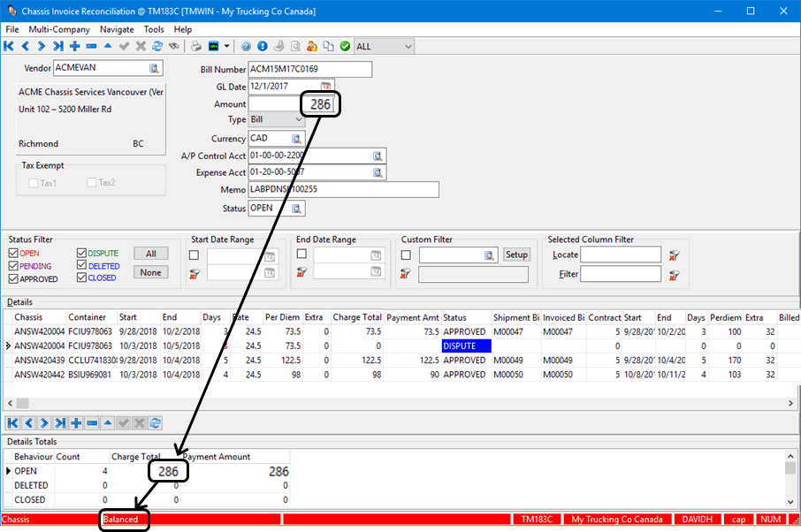Viewport: 801px width, 532px height.
Task: Open the Vendor lookup icon beside ACMEVAN
Action: click(155, 68)
